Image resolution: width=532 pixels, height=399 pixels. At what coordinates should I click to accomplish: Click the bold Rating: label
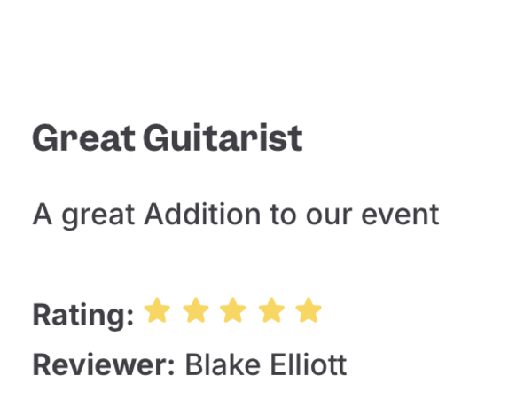82,315
